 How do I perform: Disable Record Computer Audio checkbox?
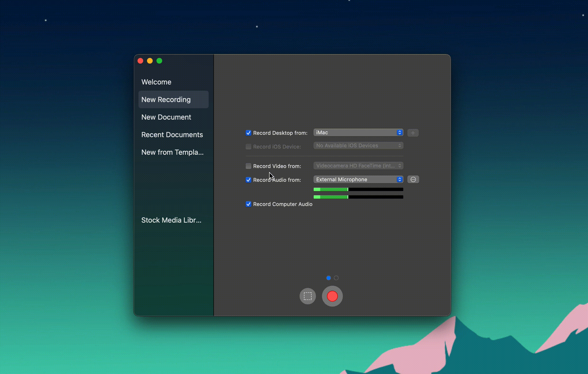[248, 204]
